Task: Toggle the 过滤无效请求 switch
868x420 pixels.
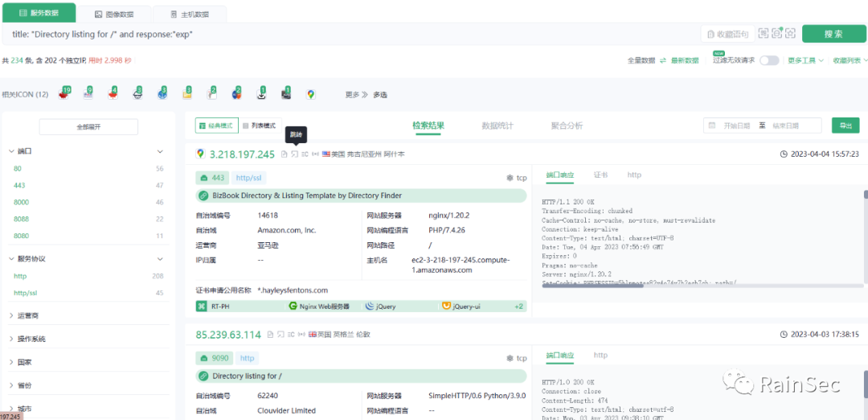Action: (x=769, y=60)
